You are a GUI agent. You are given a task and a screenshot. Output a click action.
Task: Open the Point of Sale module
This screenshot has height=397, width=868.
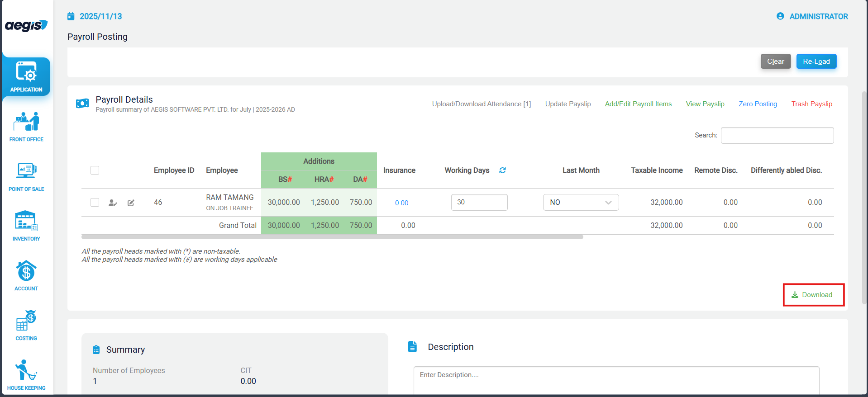click(x=26, y=176)
